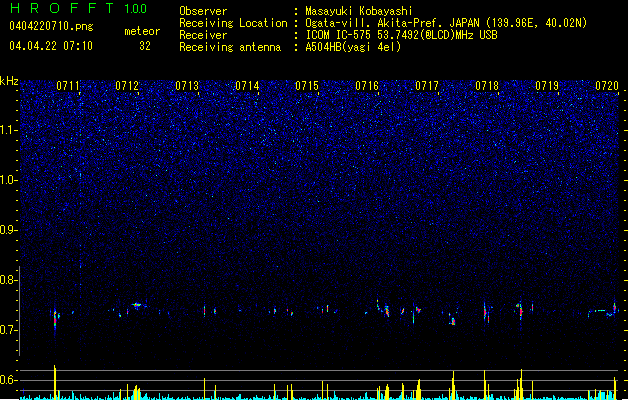This screenshot has width=629, height=400.
Task: Click the 1.1 kHz axis label
Action: pos(9,130)
